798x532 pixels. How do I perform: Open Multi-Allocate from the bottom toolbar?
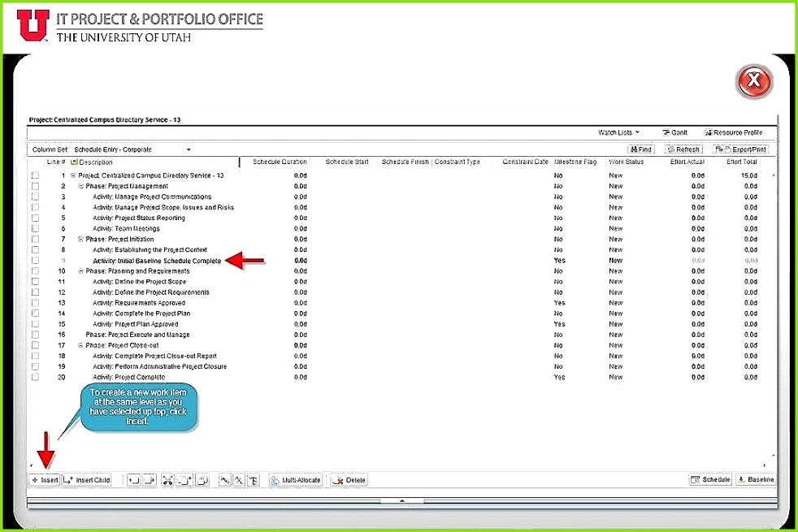click(296, 480)
